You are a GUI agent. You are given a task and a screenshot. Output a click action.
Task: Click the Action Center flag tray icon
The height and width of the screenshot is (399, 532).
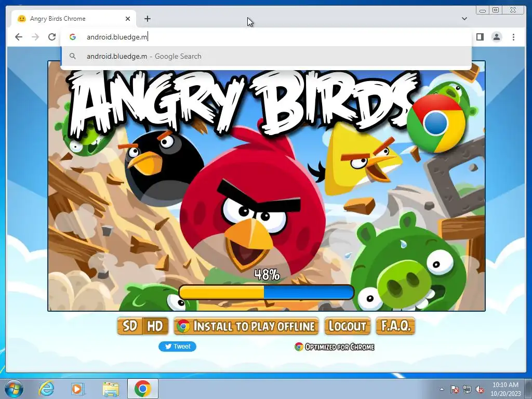click(x=455, y=389)
